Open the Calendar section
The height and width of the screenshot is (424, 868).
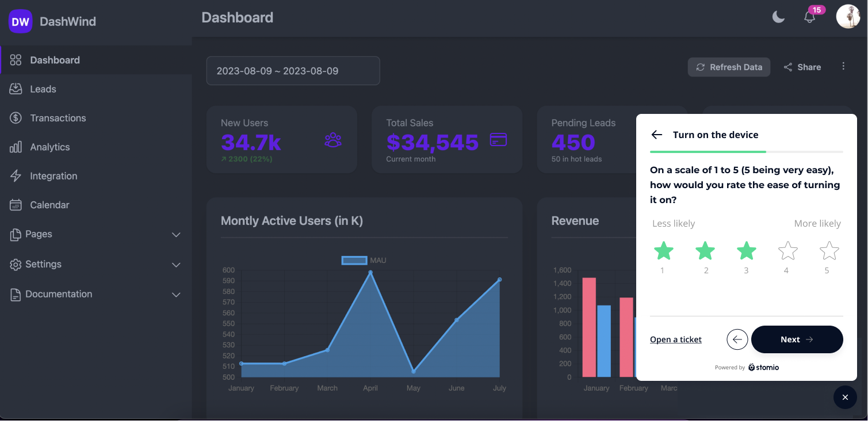[48, 205]
